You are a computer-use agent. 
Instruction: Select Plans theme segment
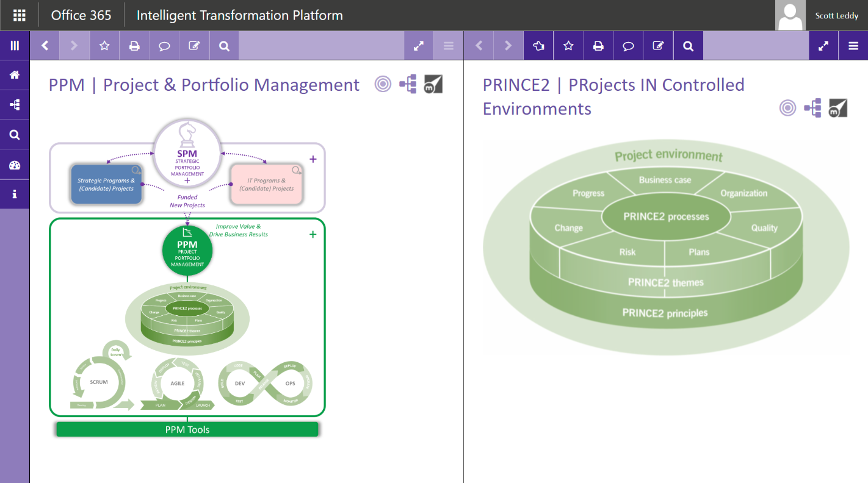[699, 252]
